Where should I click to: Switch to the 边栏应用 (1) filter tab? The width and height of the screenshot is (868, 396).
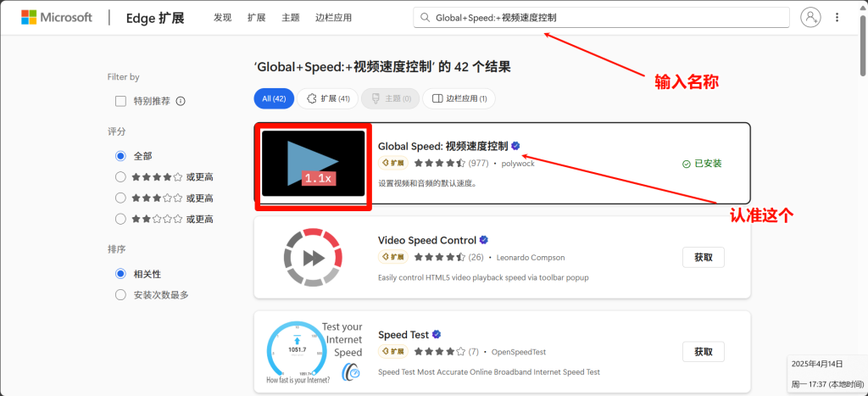(x=459, y=98)
